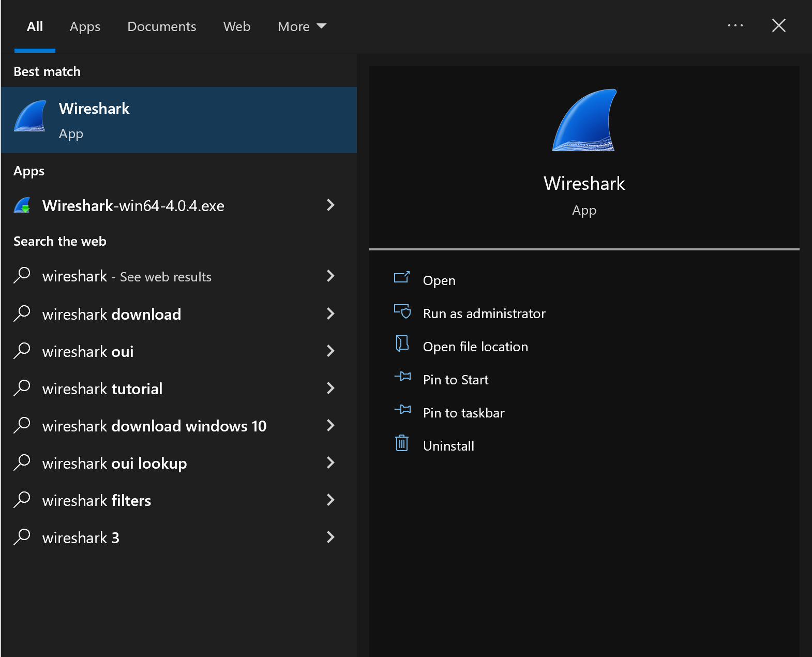
Task: Expand arrow for 'wireshark - See web results'
Action: point(331,276)
